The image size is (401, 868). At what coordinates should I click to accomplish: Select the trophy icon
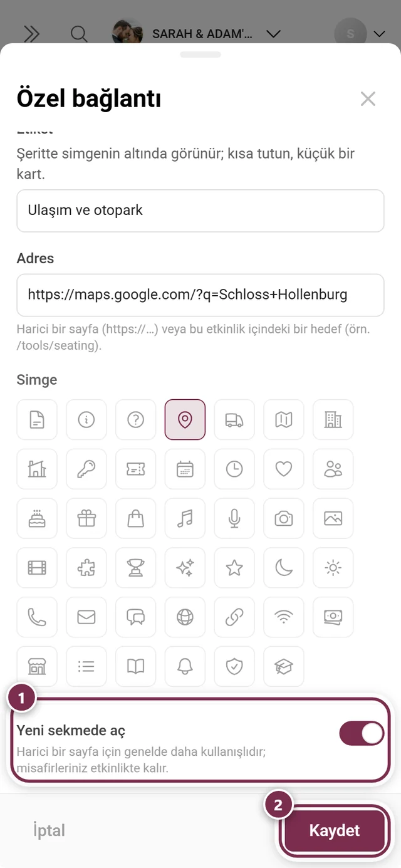[135, 568]
